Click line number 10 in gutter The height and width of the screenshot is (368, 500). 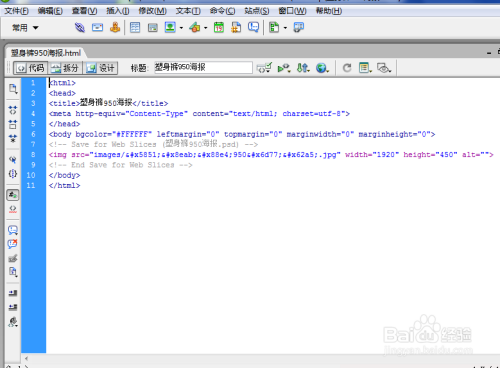pyautogui.click(x=31, y=175)
